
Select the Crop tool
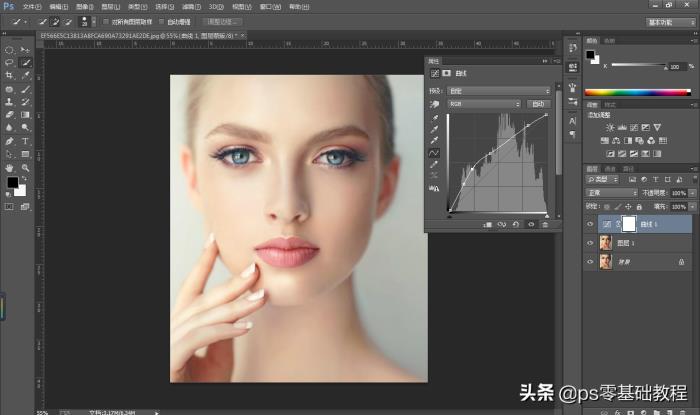(9, 75)
